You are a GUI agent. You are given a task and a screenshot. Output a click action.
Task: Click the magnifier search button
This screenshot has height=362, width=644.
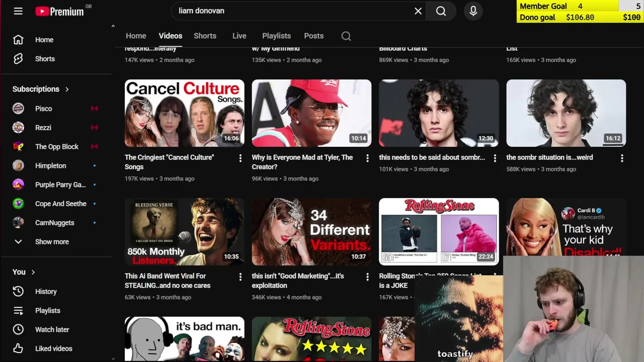[x=441, y=11]
